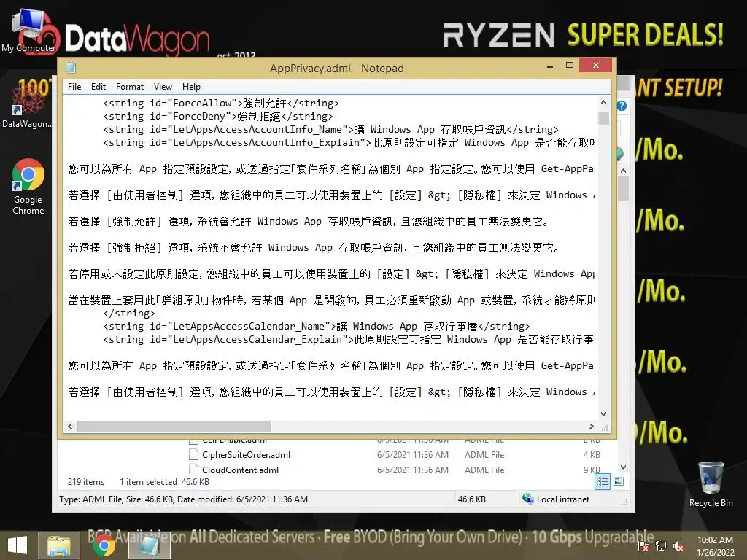This screenshot has height=560, width=747.
Task: Open My Computer desktop icon
Action: (28, 31)
